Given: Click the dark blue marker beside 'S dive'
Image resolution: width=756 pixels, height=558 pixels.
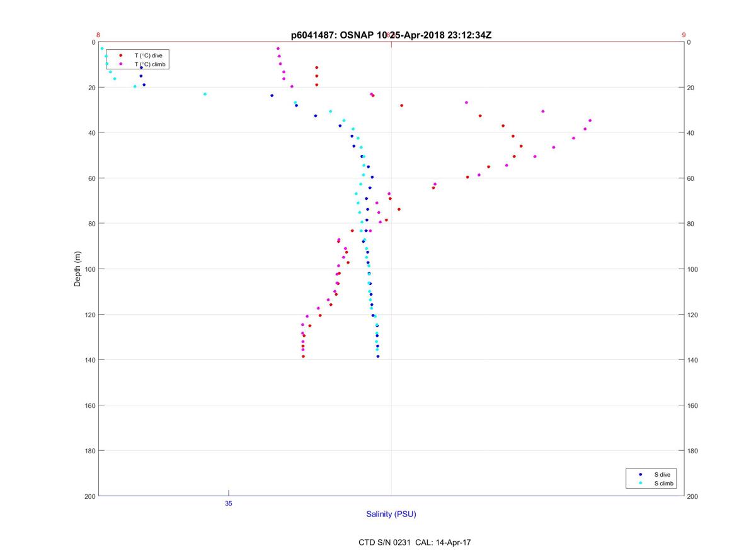Looking at the screenshot, I should (x=641, y=474).
